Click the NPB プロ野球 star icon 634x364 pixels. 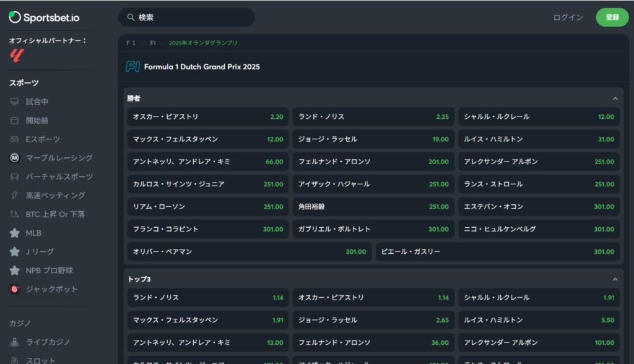click(15, 270)
